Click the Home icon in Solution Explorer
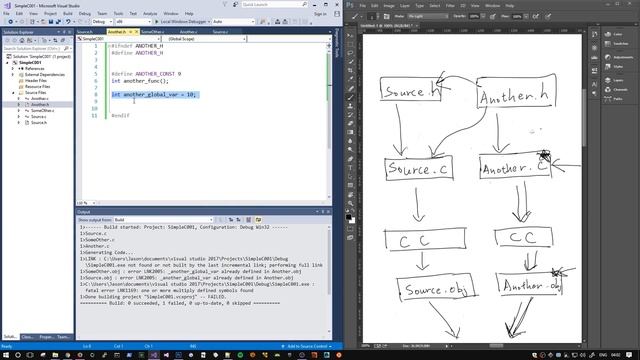 [x=22, y=40]
